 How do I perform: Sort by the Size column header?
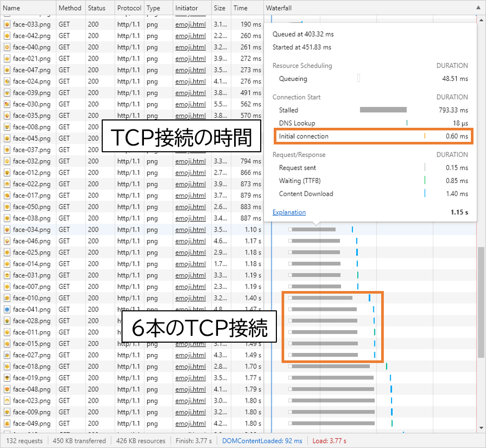tap(221, 8)
